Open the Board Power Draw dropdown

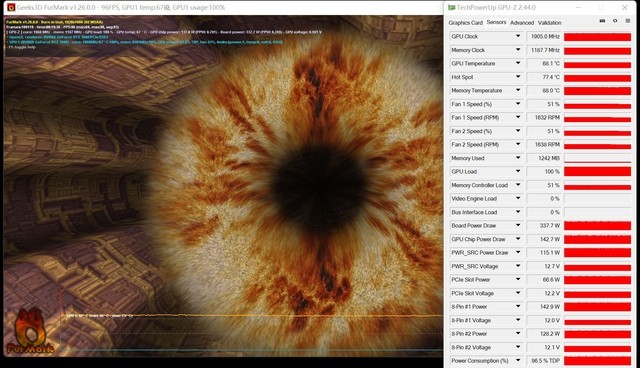pyautogui.click(x=518, y=225)
